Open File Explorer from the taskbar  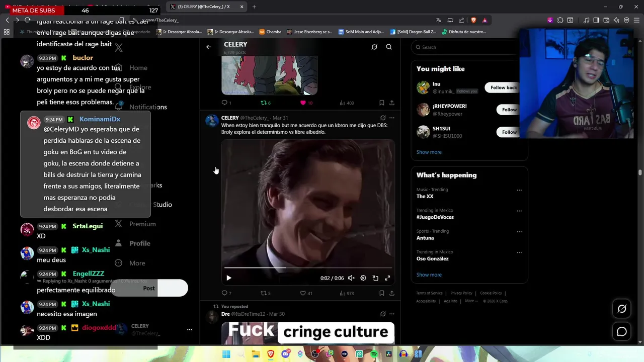click(256, 354)
